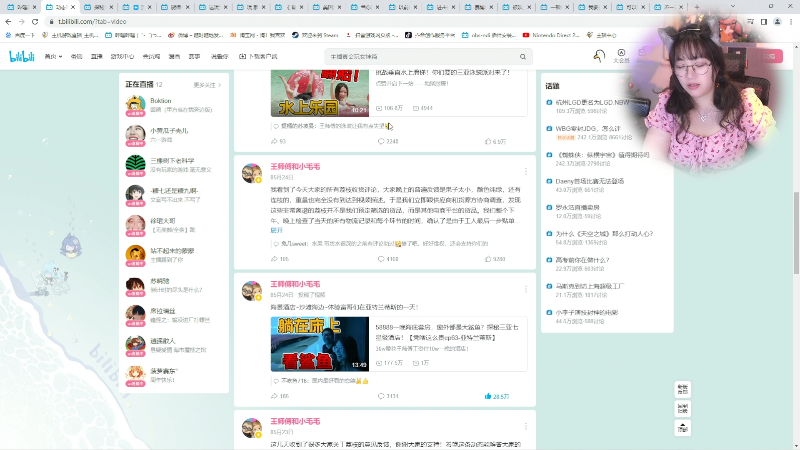Click the page vertical scrollbar thumb
Viewport: 800px width, 450px height.
[796, 232]
